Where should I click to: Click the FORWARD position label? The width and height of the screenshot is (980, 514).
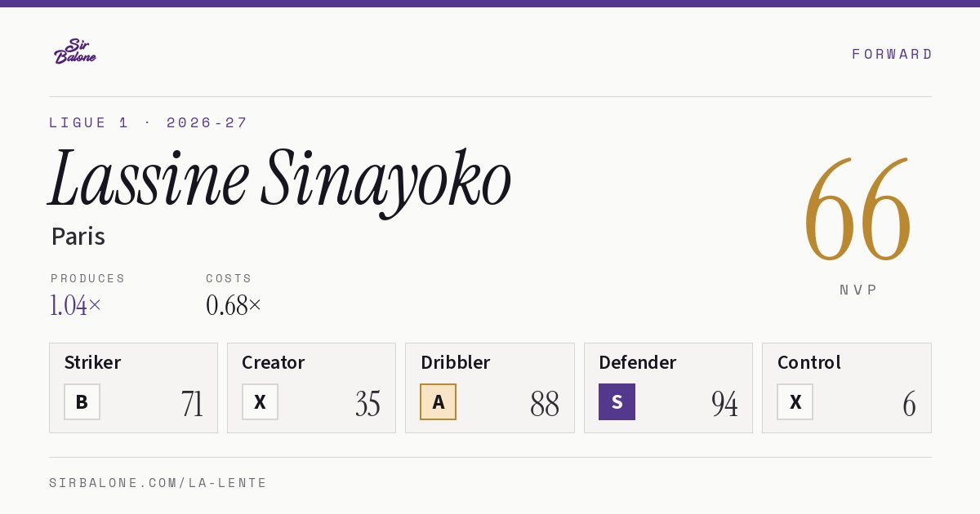point(892,54)
